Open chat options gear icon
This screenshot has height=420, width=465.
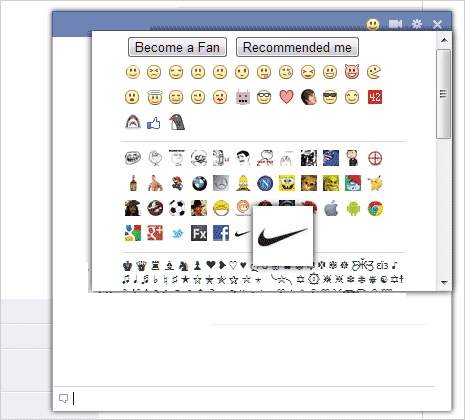pyautogui.click(x=417, y=24)
